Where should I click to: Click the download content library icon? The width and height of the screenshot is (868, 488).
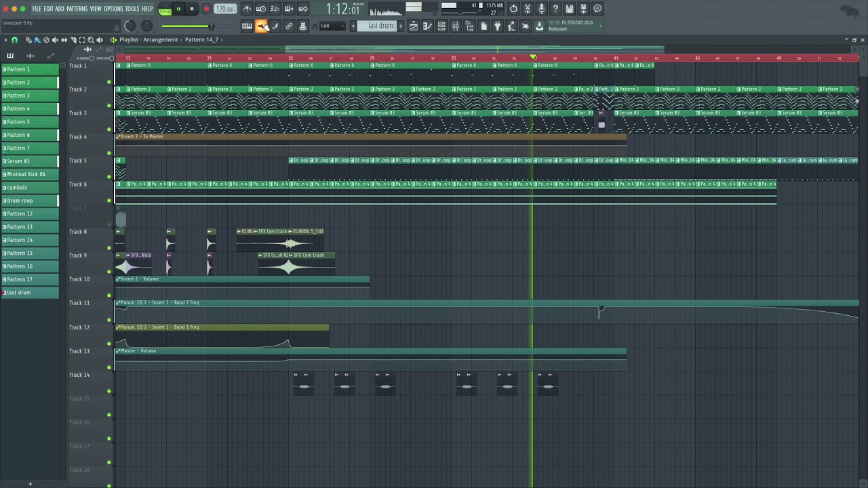[x=539, y=26]
